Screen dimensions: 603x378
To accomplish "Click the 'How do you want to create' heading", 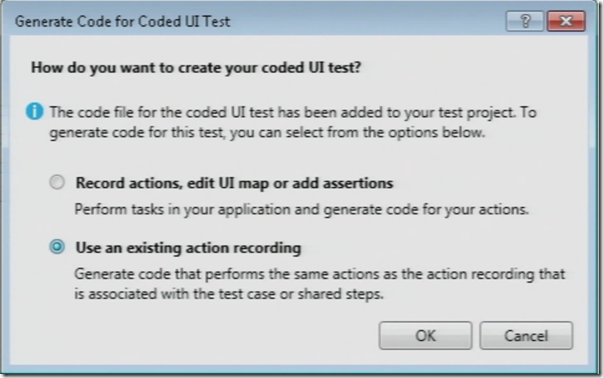I will tap(196, 68).
